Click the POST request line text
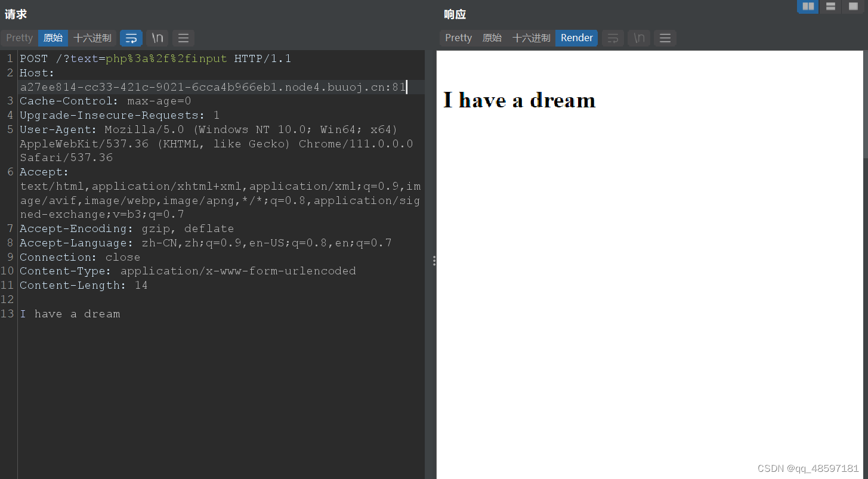 pos(155,58)
